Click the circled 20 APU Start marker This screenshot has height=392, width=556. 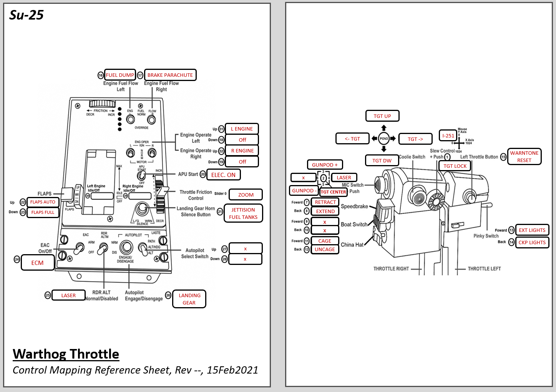point(203,174)
